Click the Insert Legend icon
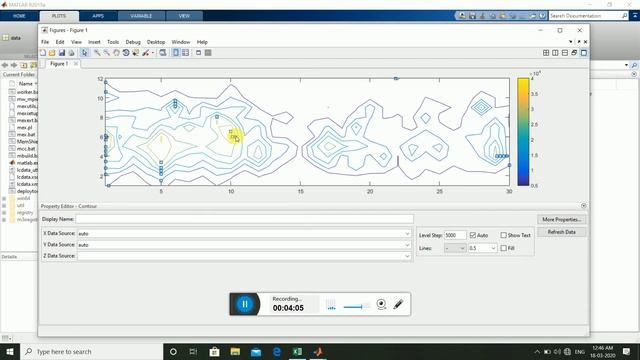Viewport: 640px width, 360px height. point(186,53)
